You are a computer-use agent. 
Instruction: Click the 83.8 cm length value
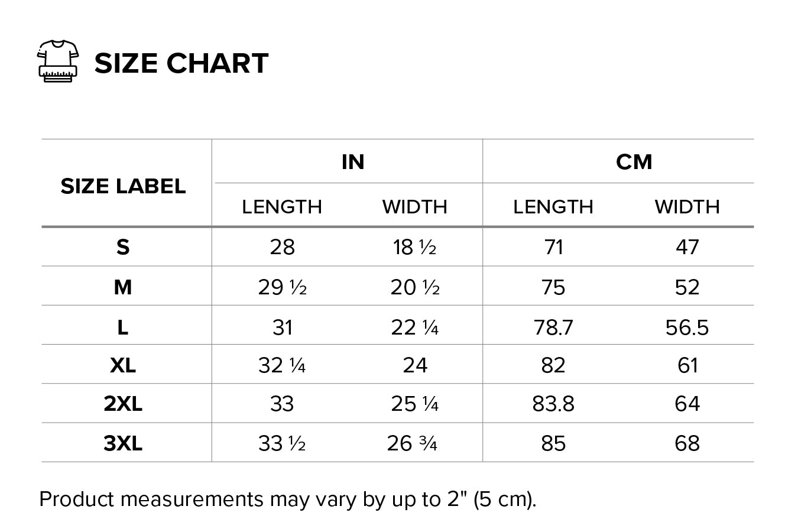click(553, 404)
